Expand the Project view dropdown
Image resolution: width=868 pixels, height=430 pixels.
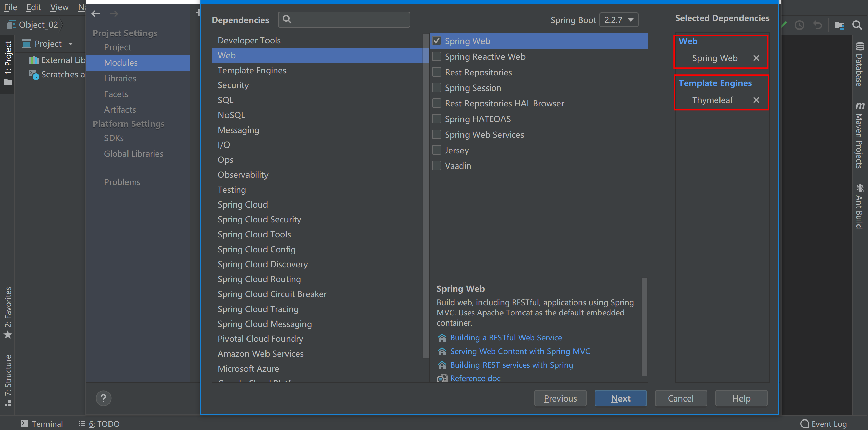[71, 44]
